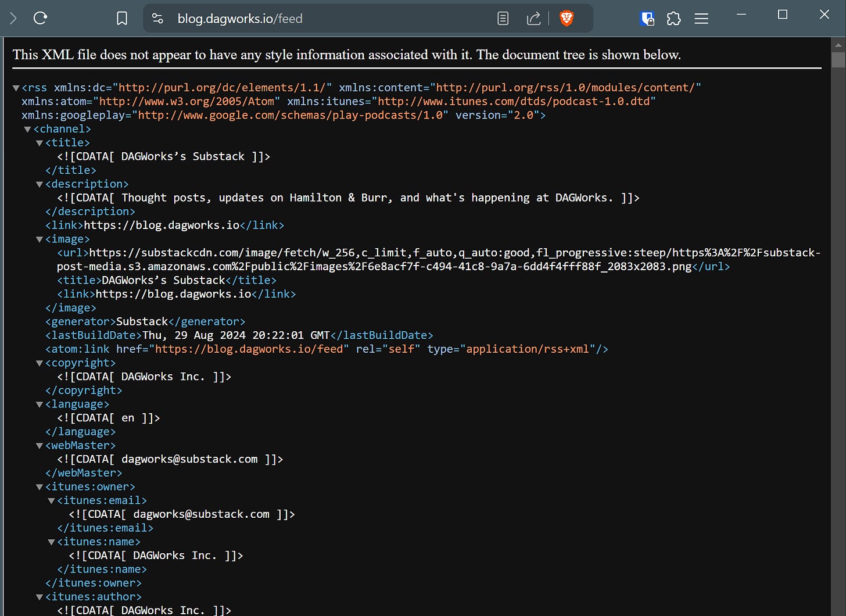Screen dimensions: 846x616
Task: Click the atom:link href "https://blog.dagworks.io/feed"
Action: [x=249, y=349]
